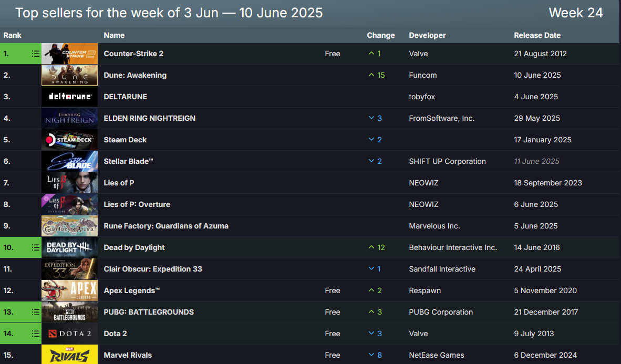Open the Counter-Strike 2 game thumbnail

[x=69, y=54]
